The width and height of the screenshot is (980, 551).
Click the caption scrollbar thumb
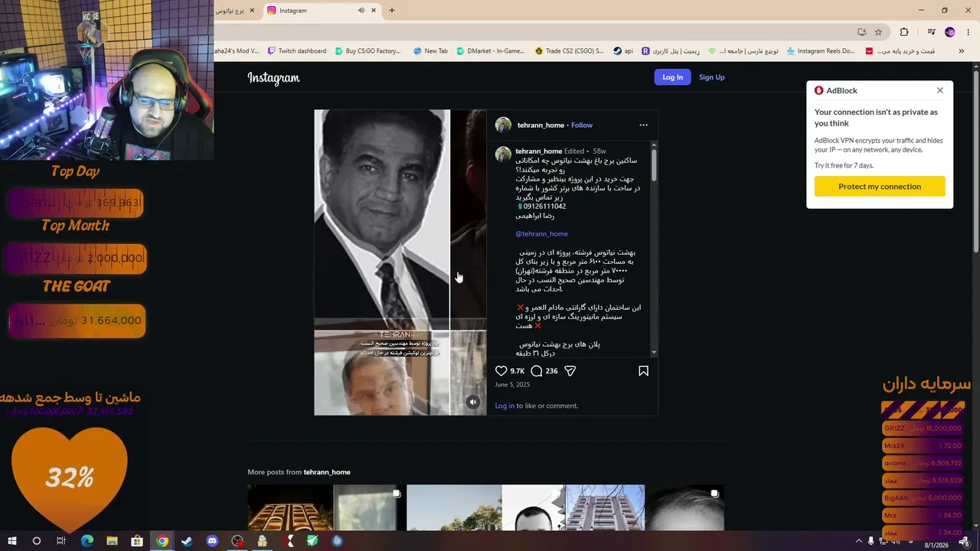(x=654, y=165)
